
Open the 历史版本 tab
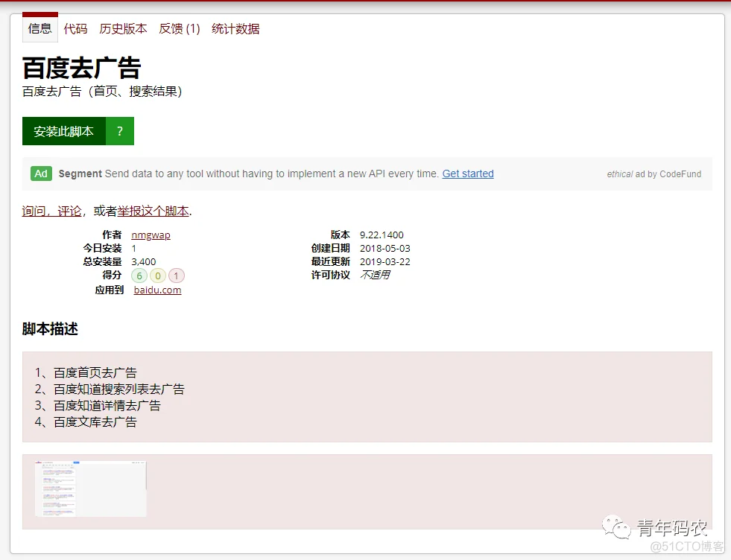[x=123, y=29]
